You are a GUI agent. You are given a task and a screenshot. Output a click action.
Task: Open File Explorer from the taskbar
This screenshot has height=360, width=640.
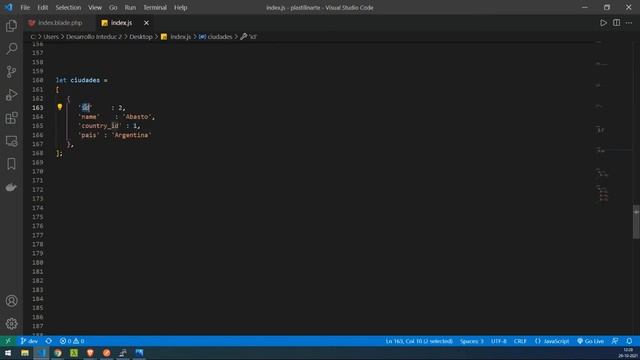(x=25, y=353)
